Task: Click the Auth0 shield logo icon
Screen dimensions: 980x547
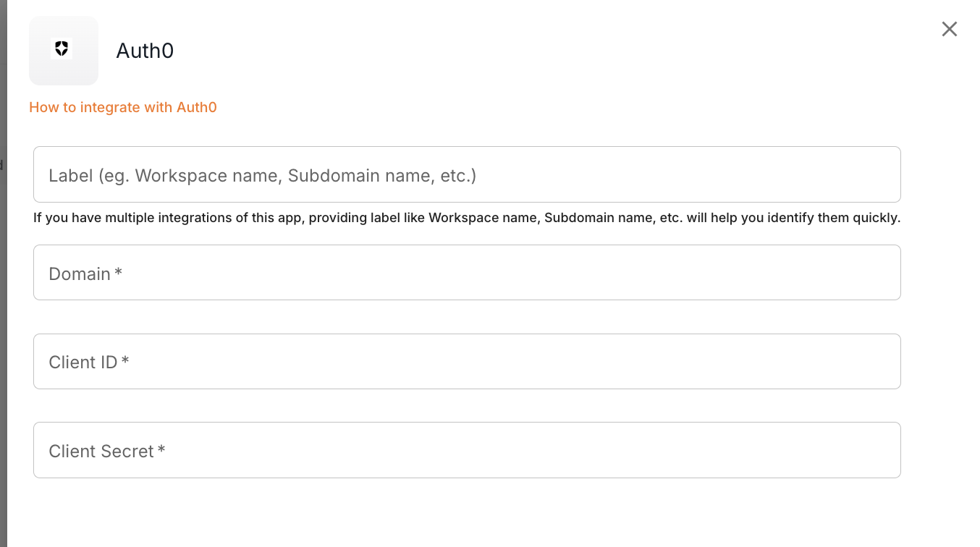Action: pyautogui.click(x=62, y=49)
